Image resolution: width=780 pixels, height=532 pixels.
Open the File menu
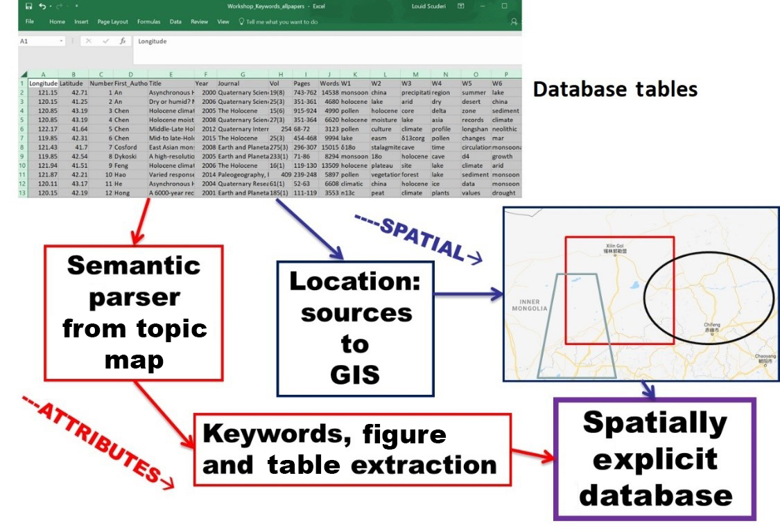(x=30, y=22)
